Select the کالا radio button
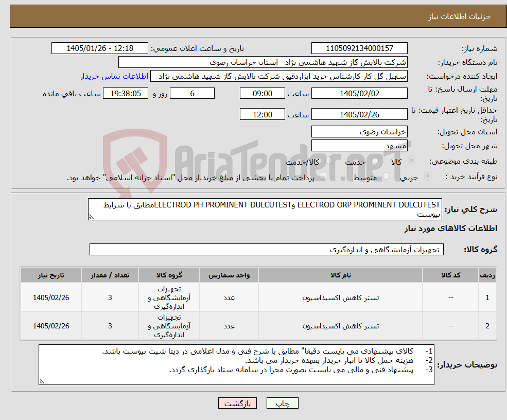The width and height of the screenshot is (507, 420). point(412,161)
